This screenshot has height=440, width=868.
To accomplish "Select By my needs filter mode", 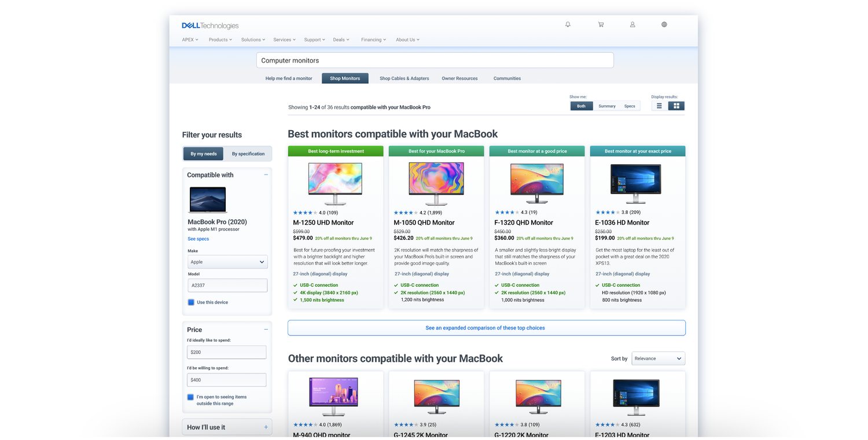I will click(x=204, y=154).
